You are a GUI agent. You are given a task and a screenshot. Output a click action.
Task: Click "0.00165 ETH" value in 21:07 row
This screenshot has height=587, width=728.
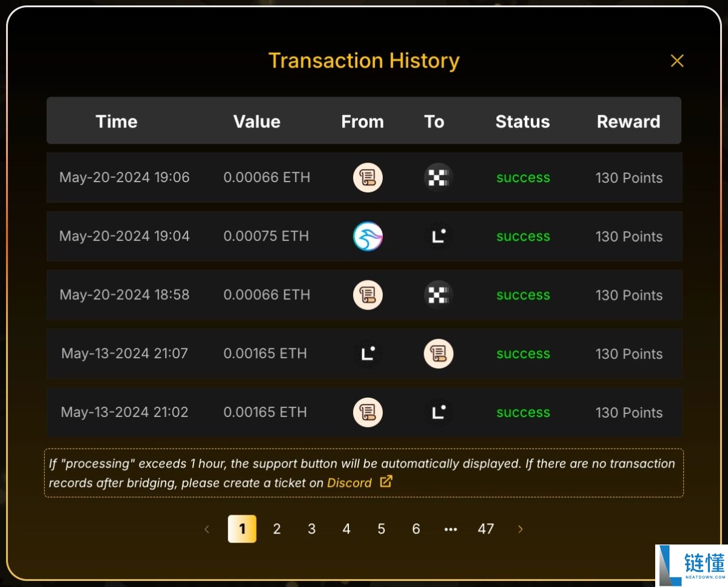[x=265, y=353]
